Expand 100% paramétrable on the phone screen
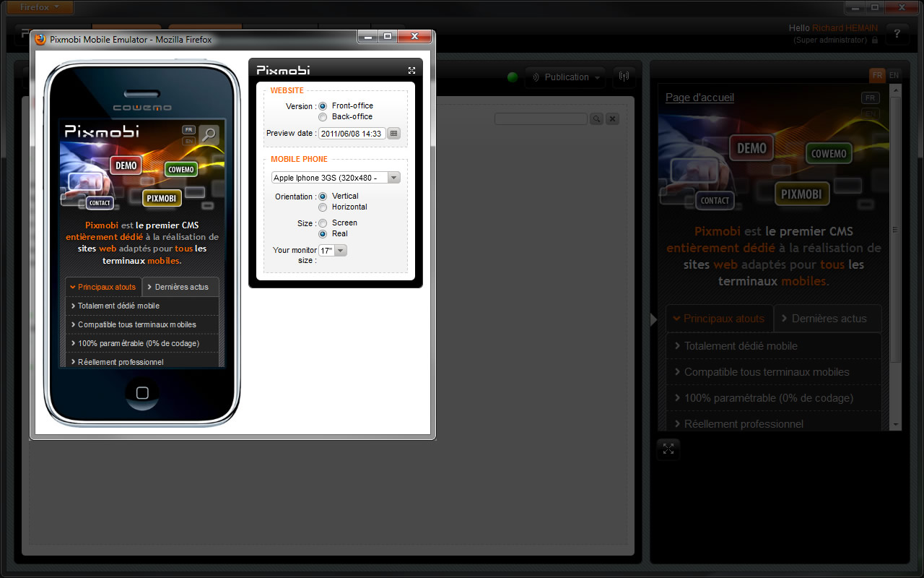Viewport: 924px width, 578px height. pos(141,343)
